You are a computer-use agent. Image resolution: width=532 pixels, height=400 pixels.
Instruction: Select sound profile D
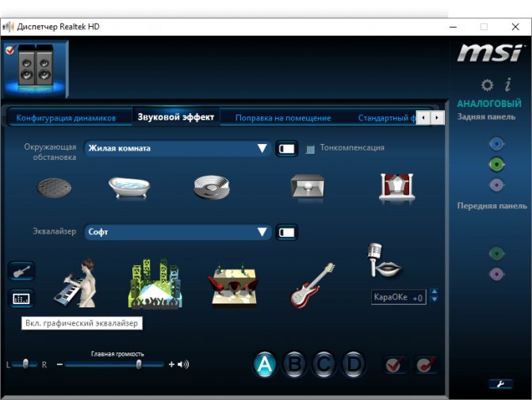click(353, 364)
